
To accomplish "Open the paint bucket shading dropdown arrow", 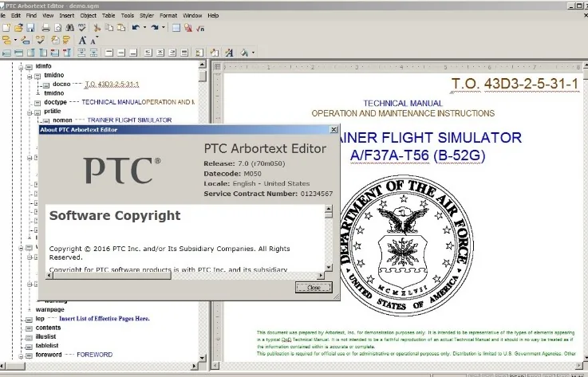I will [254, 53].
